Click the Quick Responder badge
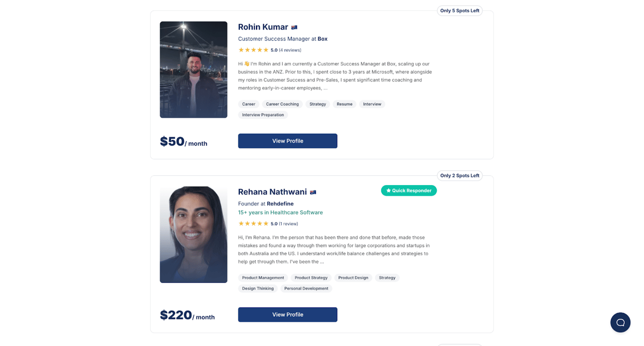Screen dimensions: 644x346 409,190
